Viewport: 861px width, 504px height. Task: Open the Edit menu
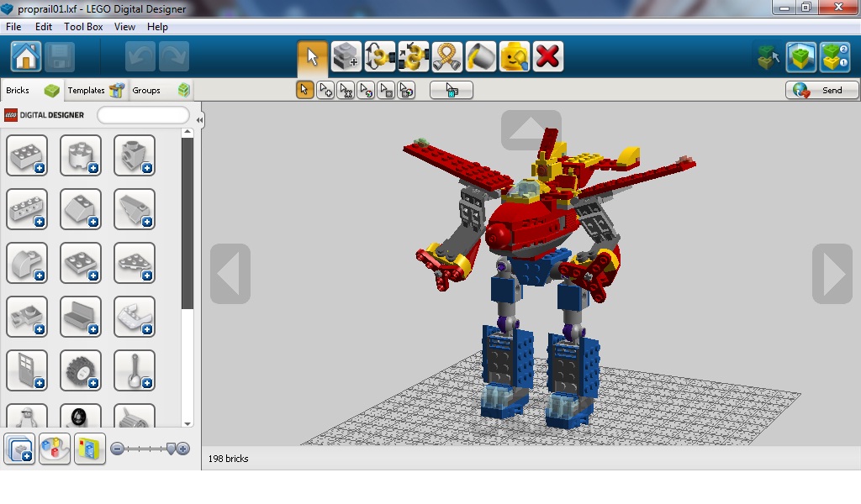[44, 26]
